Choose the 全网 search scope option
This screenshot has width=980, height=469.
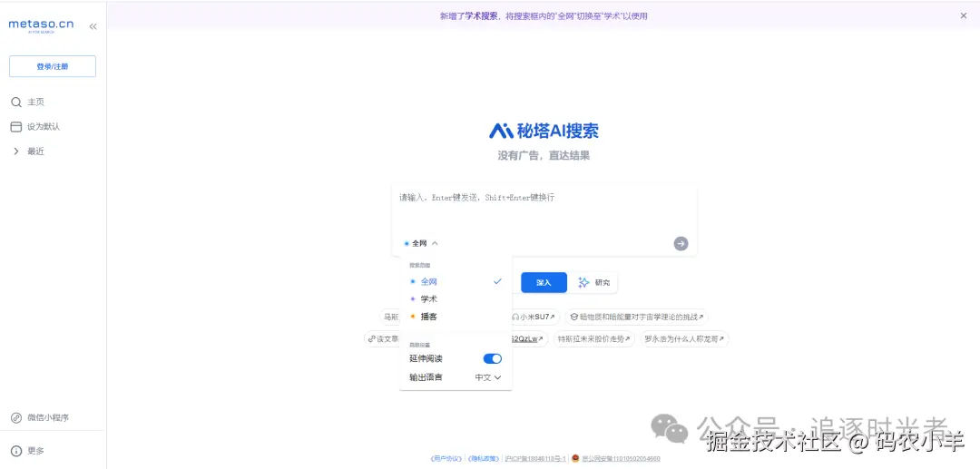point(456,281)
